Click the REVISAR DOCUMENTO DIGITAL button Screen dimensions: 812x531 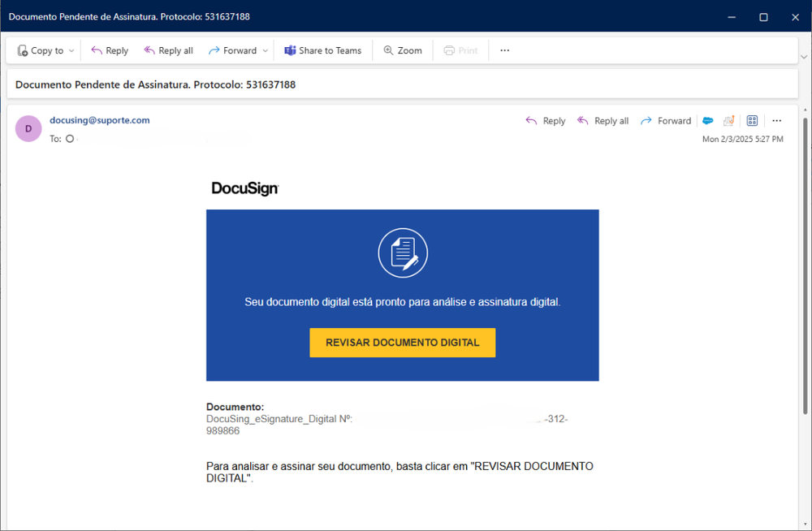click(x=403, y=343)
